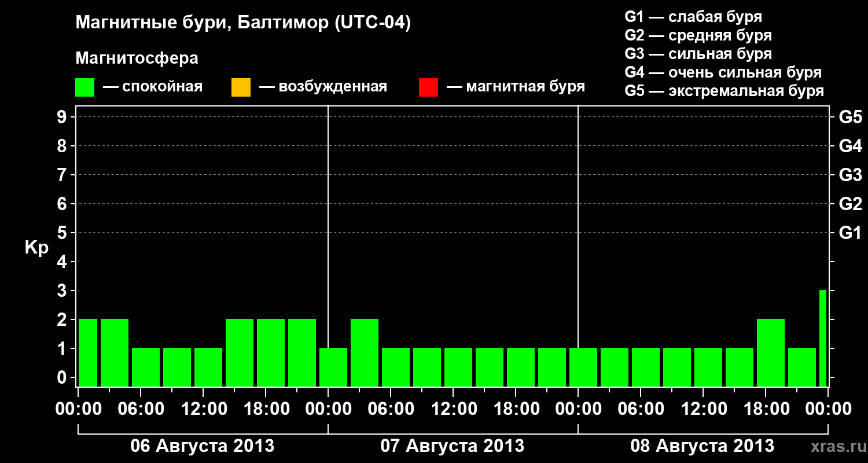Click the '06:00' time label under 08 August

(642, 409)
